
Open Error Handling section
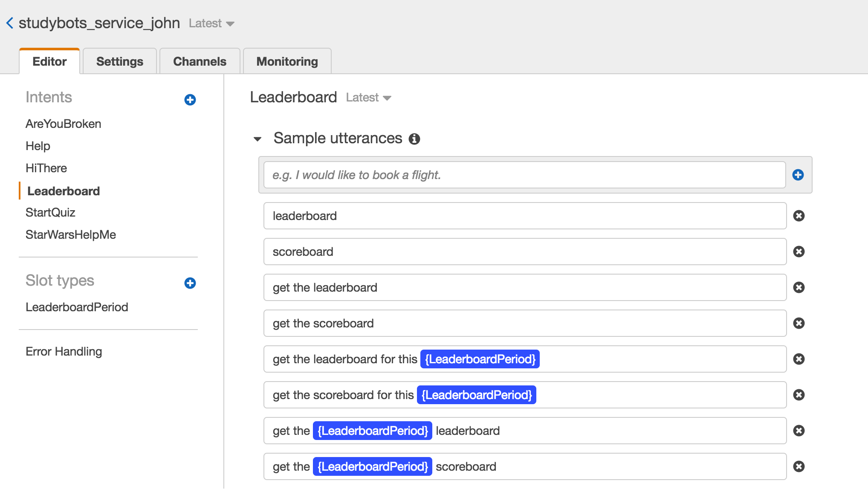(x=64, y=351)
